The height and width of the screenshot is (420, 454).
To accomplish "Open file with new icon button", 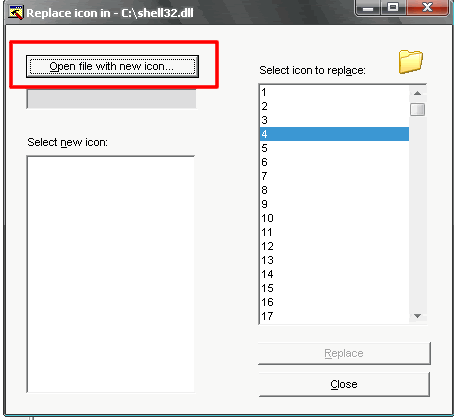I will pyautogui.click(x=112, y=66).
